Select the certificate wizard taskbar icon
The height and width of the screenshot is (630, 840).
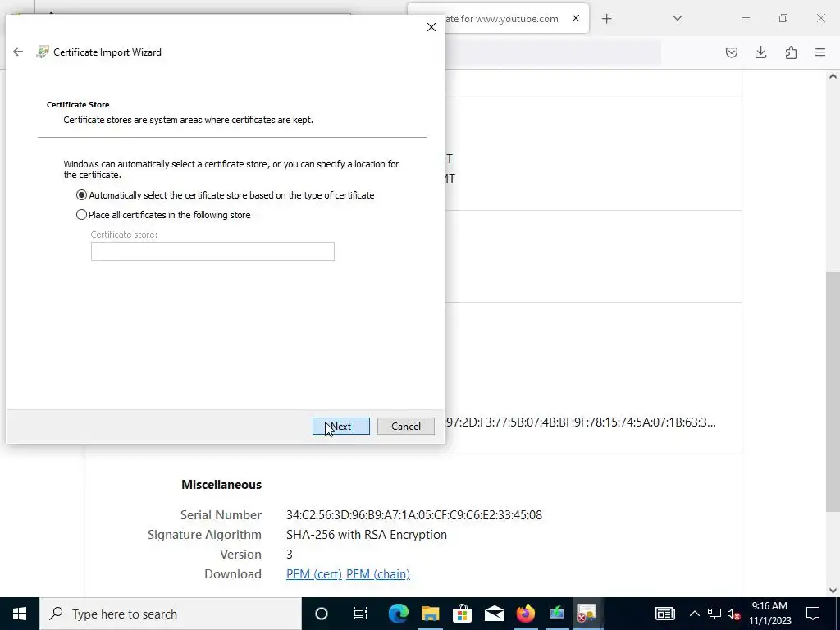point(587,614)
